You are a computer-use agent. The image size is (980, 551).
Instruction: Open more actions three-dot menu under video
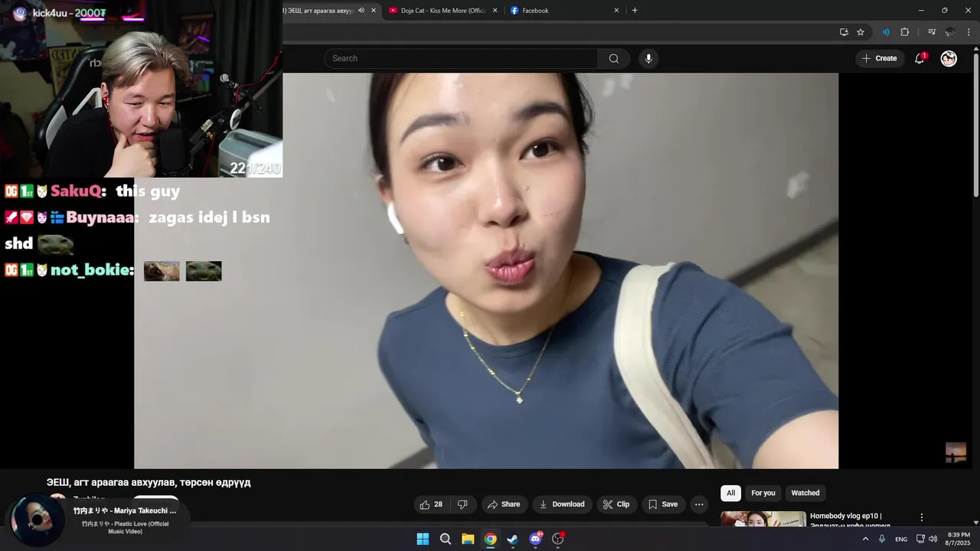[699, 504]
